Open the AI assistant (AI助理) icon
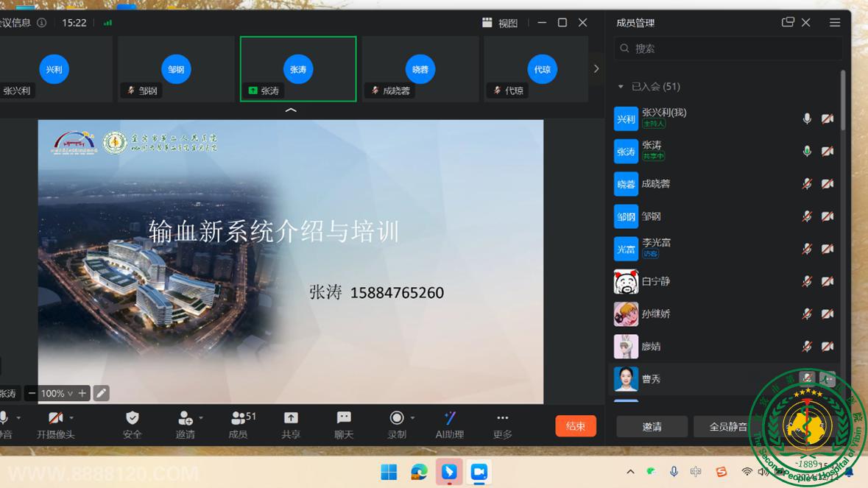The image size is (868, 488). [x=449, y=418]
